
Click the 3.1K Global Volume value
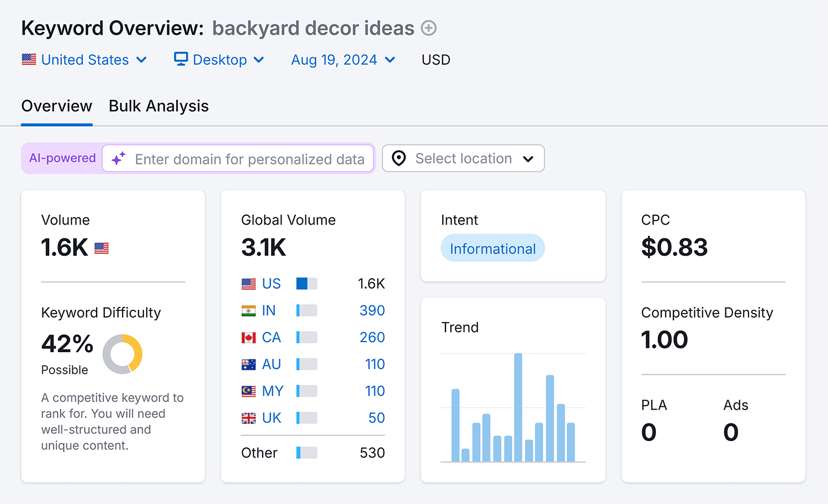click(264, 248)
